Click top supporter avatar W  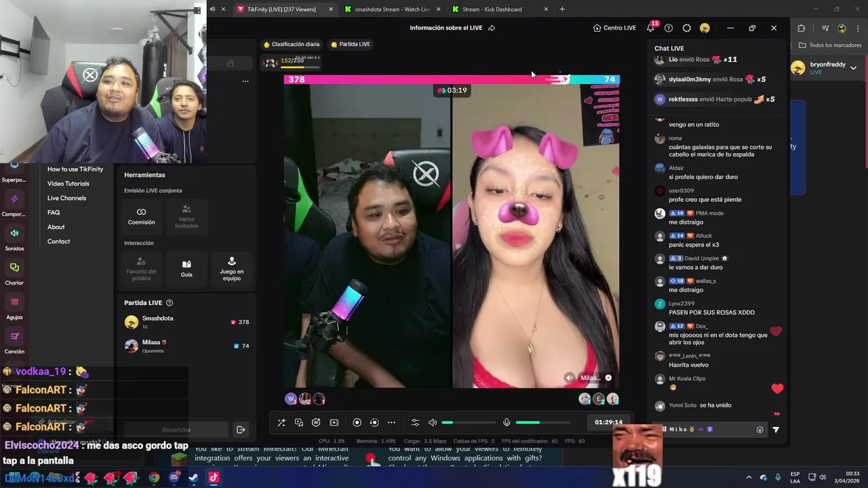(x=291, y=399)
